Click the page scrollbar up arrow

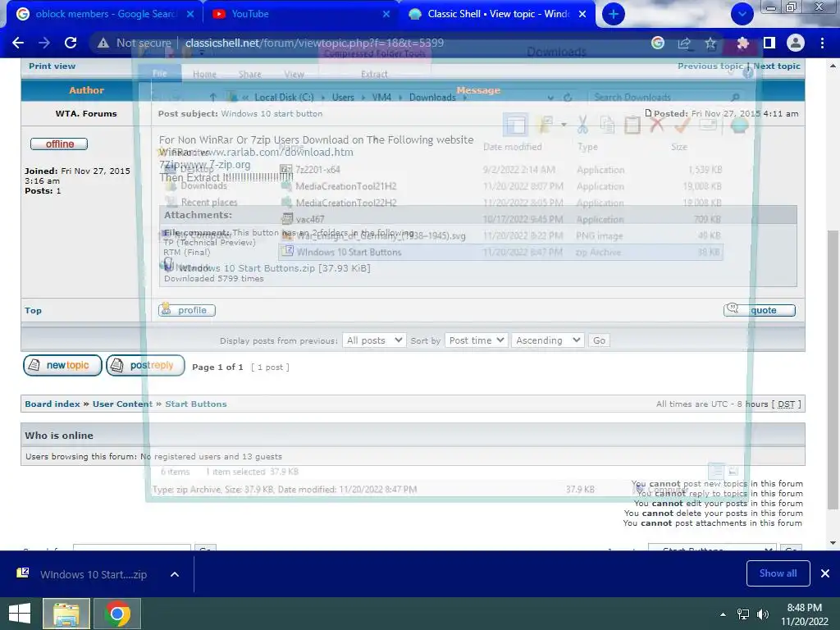click(833, 66)
